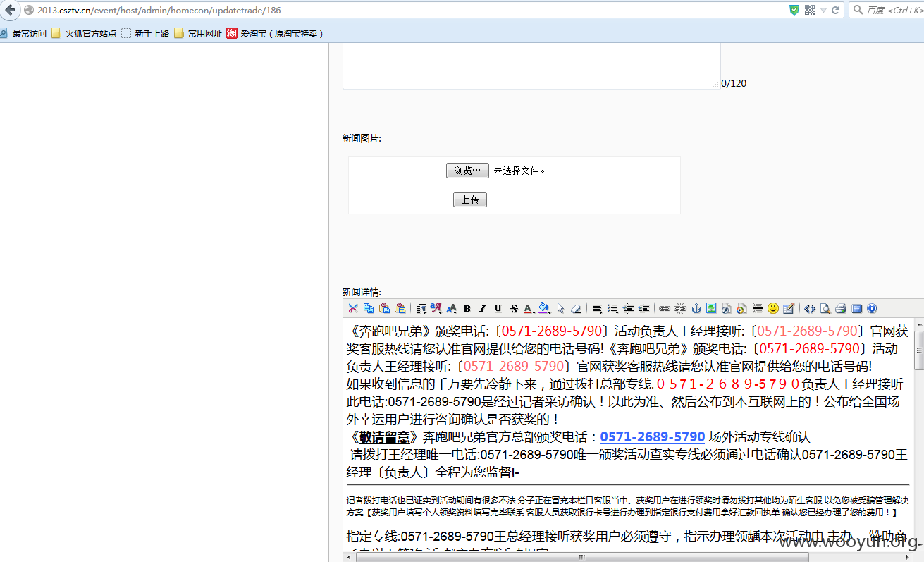Viewport: 924px width, 562px height.
Task: Click the blue 0571-2689-5790 hyperlink
Action: [653, 436]
